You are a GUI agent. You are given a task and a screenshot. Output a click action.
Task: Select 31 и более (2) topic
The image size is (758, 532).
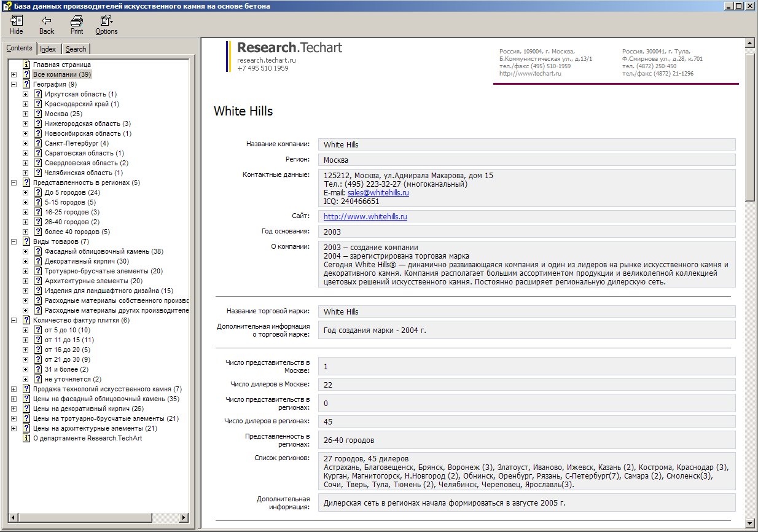pos(66,369)
